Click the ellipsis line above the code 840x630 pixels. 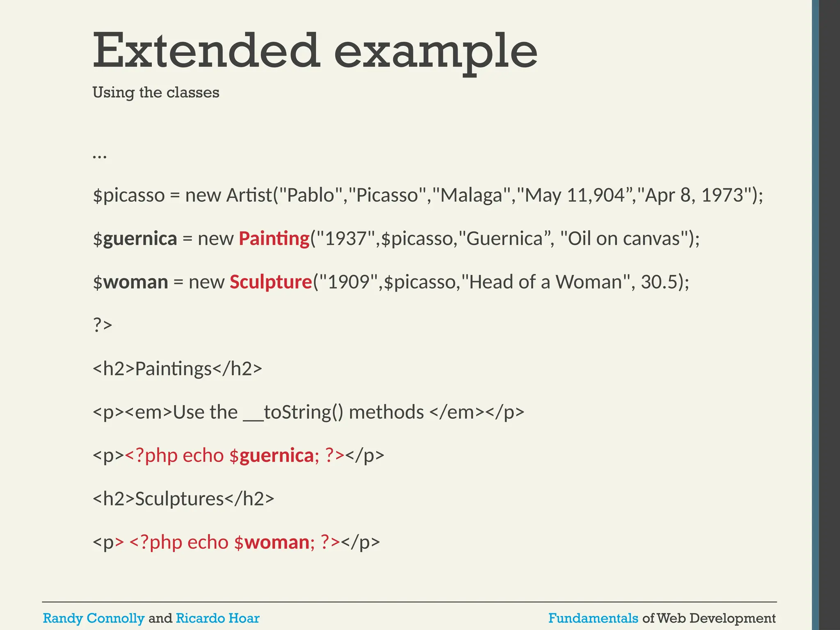(100, 156)
